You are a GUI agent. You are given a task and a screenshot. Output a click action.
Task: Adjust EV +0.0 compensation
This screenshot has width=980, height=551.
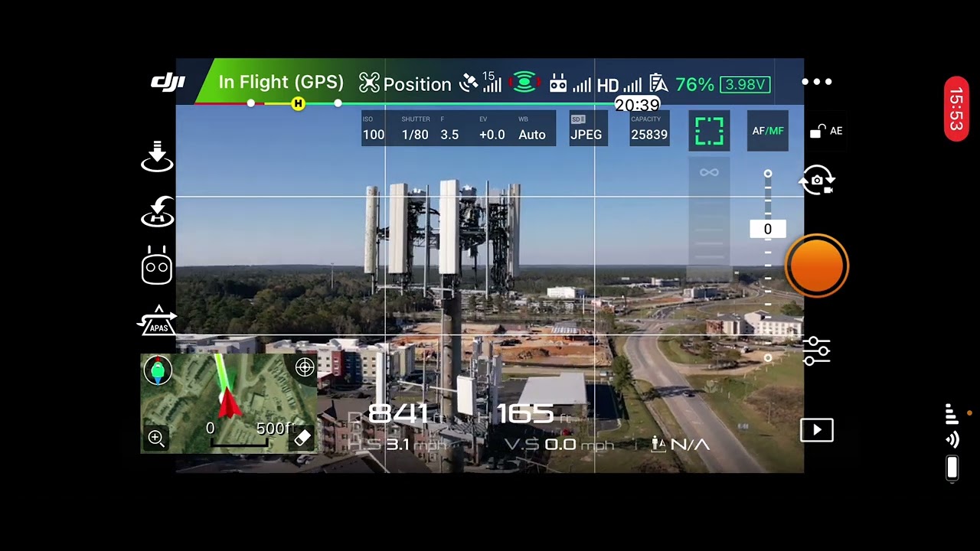pyautogui.click(x=492, y=129)
